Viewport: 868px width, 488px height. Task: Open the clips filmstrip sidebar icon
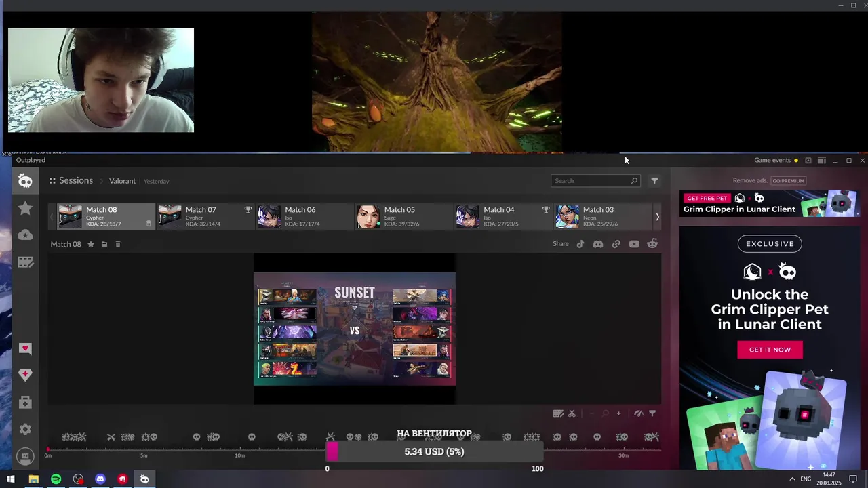[25, 262]
